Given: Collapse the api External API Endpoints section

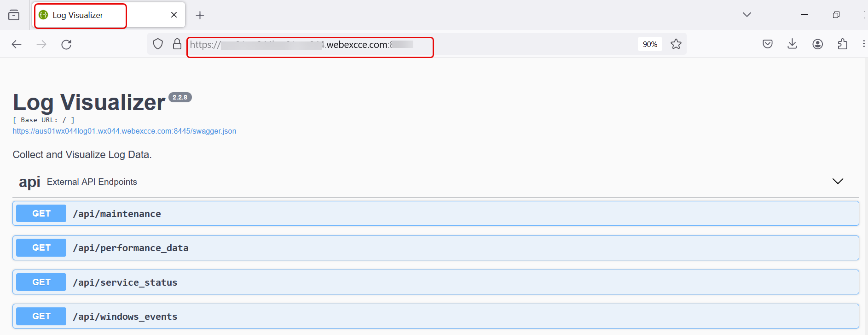Looking at the screenshot, I should [838, 182].
